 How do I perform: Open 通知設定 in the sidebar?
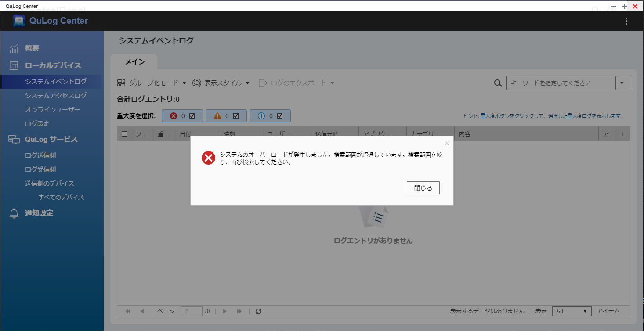pyautogui.click(x=39, y=213)
